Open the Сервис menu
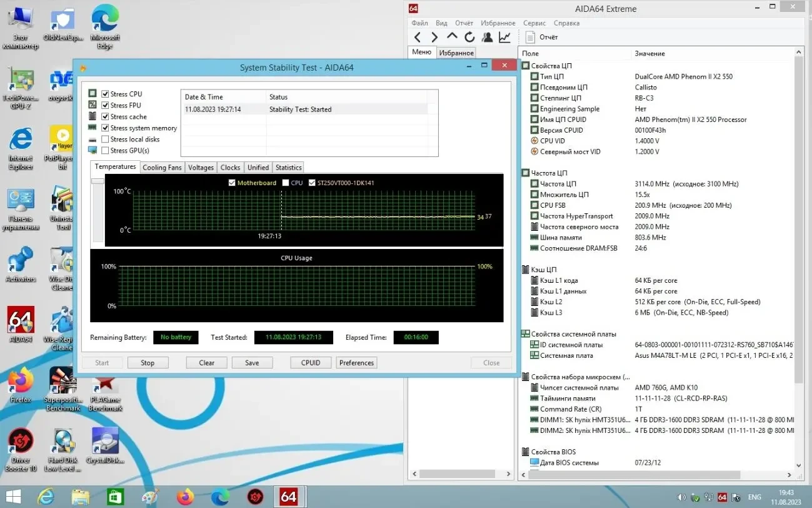 coord(534,23)
